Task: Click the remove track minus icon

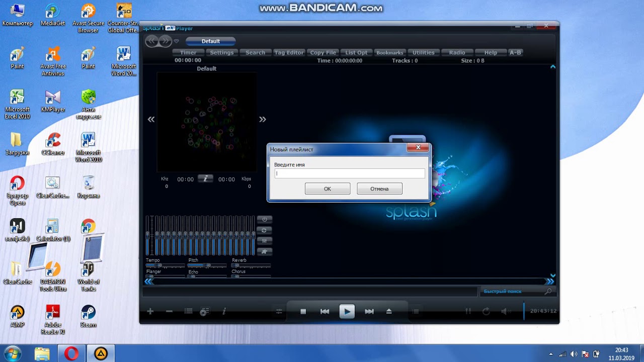Action: [x=169, y=312]
